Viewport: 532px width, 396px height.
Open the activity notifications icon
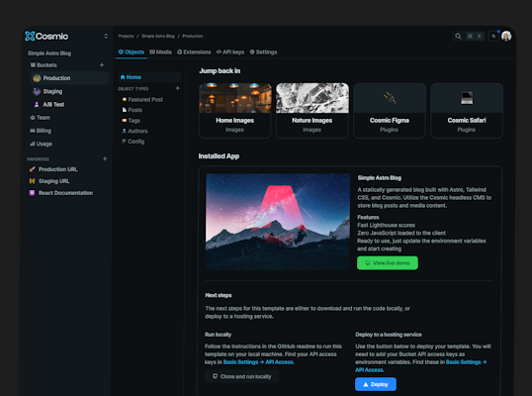pos(493,36)
